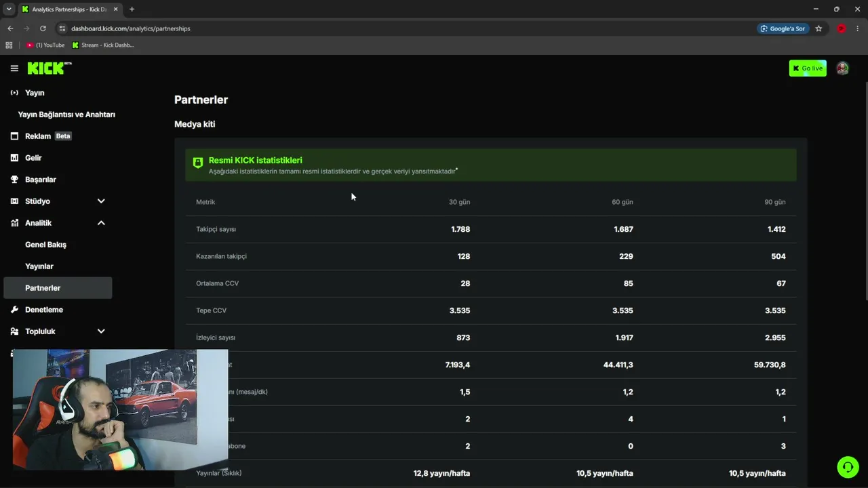Click the 90 gün column header
This screenshot has height=488, width=868.
click(x=775, y=202)
